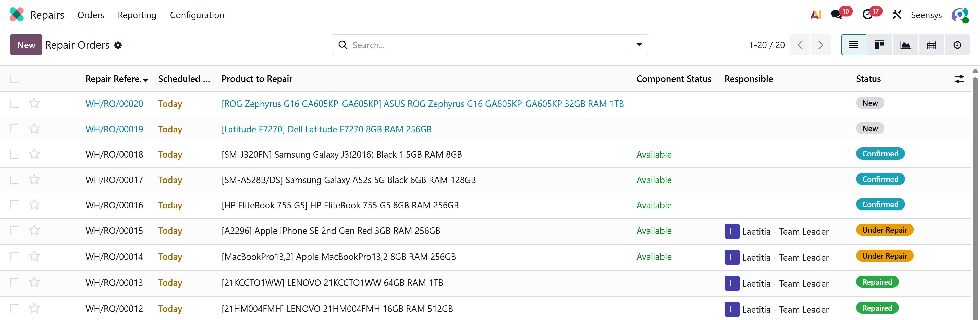This screenshot has width=980, height=320.
Task: Open activities clock with 17 badge
Action: [867, 15]
